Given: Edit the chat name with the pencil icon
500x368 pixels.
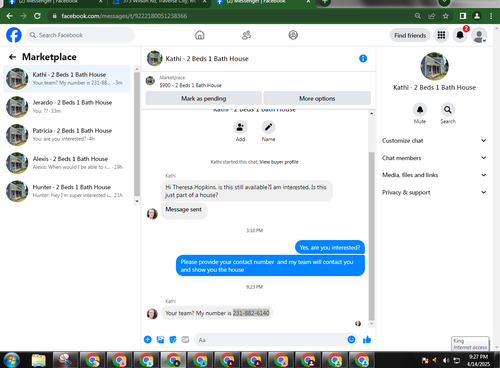Looking at the screenshot, I should point(268,127).
